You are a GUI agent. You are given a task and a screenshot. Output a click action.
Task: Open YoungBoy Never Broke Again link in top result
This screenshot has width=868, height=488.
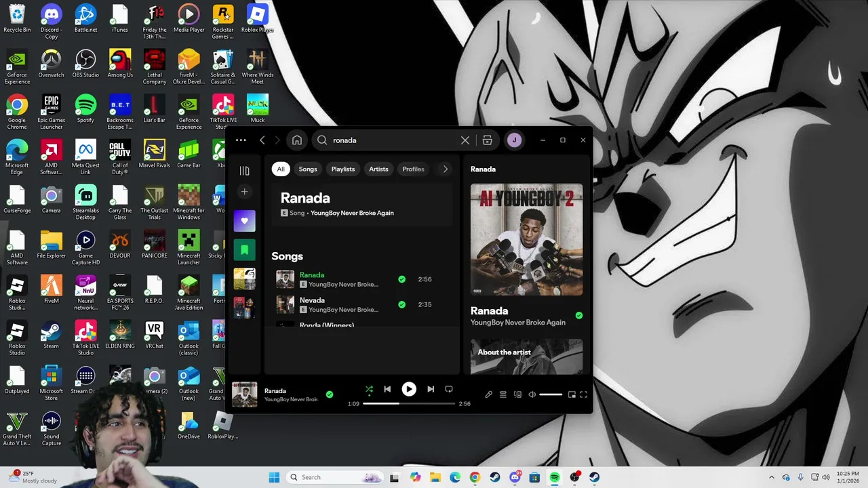pyautogui.click(x=352, y=213)
